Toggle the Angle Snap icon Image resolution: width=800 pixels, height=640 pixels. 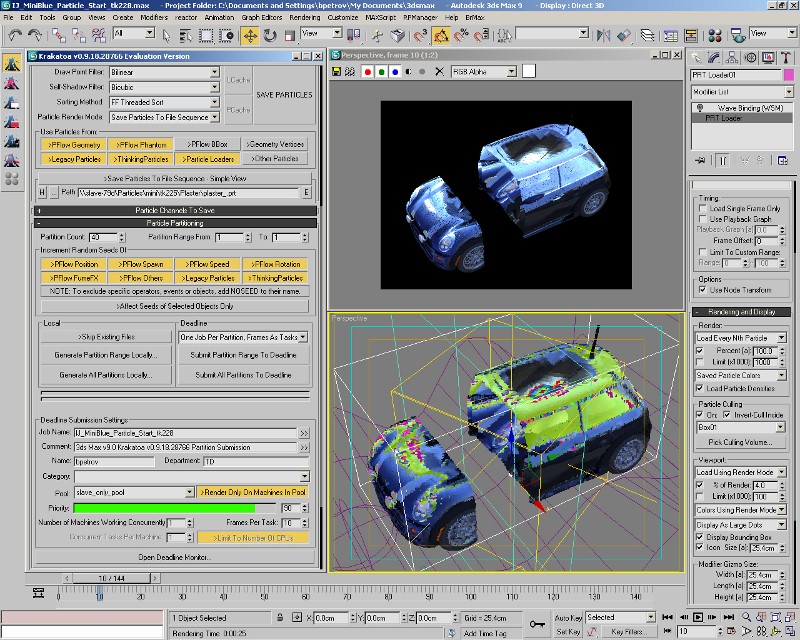coord(441,35)
